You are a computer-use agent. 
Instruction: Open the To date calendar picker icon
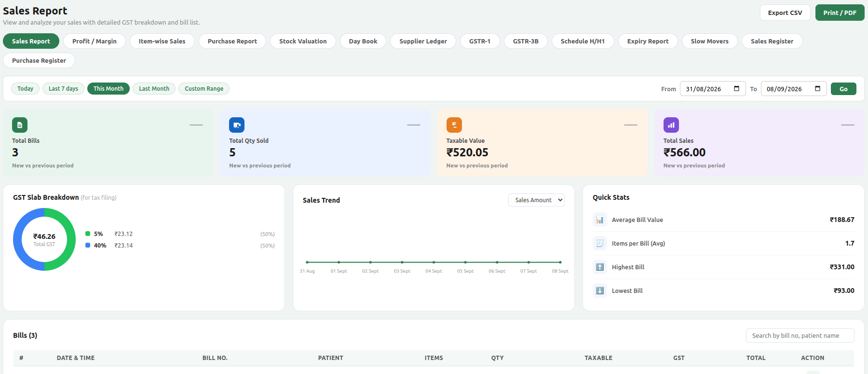pos(817,89)
